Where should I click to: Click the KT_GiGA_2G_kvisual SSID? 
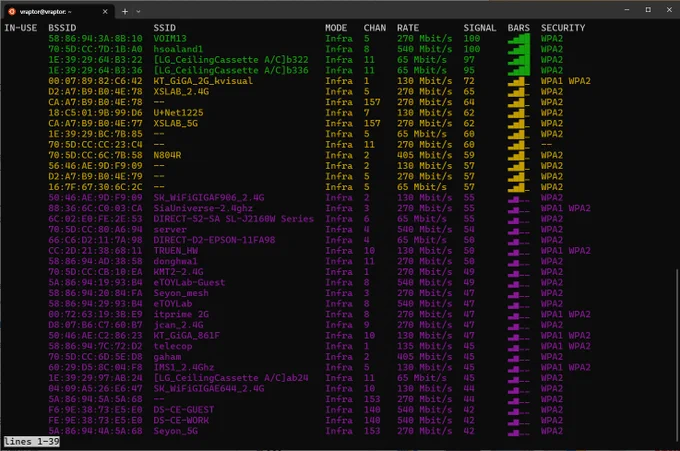tap(203, 81)
